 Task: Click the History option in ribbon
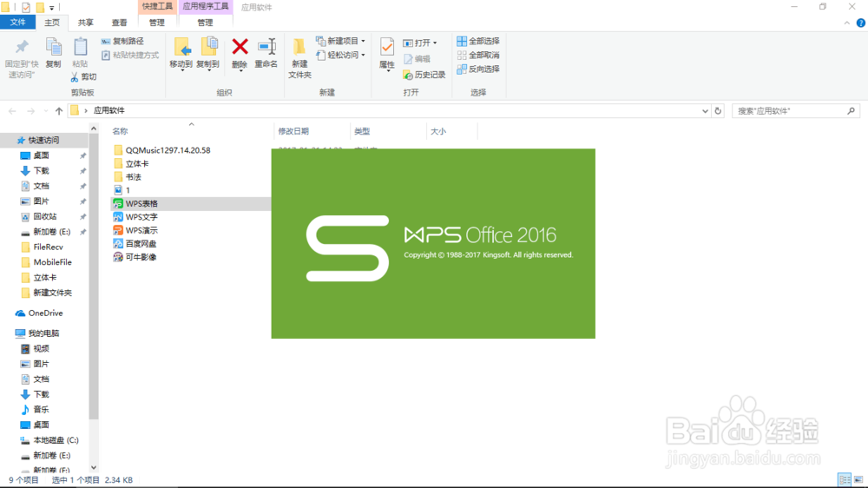pos(424,75)
